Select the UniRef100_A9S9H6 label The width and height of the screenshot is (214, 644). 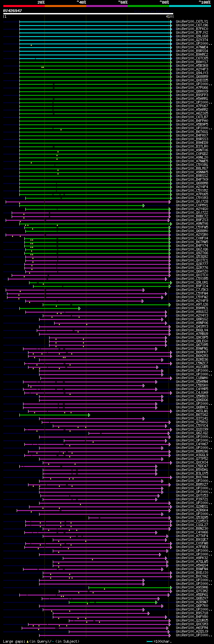pos(192,587)
